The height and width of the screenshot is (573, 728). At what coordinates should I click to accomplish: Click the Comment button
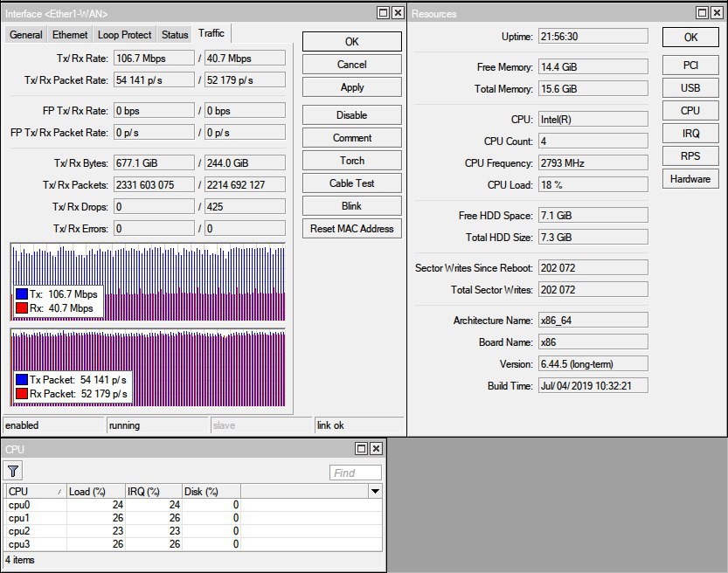pyautogui.click(x=352, y=138)
